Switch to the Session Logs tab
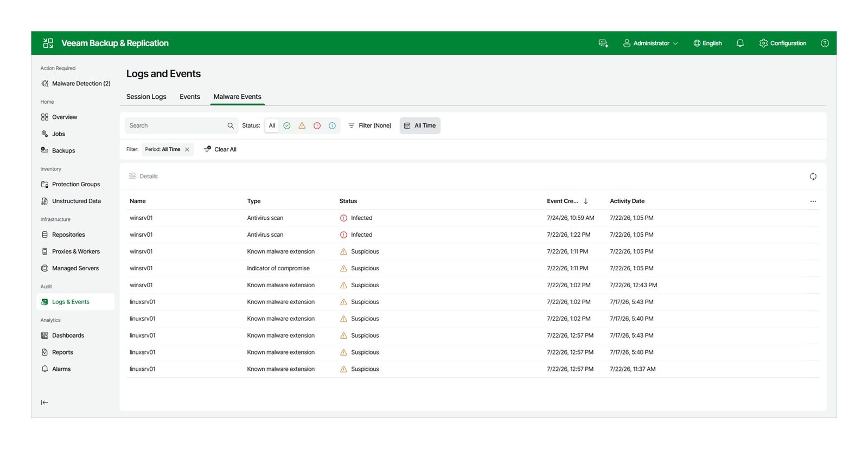The height and width of the screenshot is (449, 868). [146, 97]
